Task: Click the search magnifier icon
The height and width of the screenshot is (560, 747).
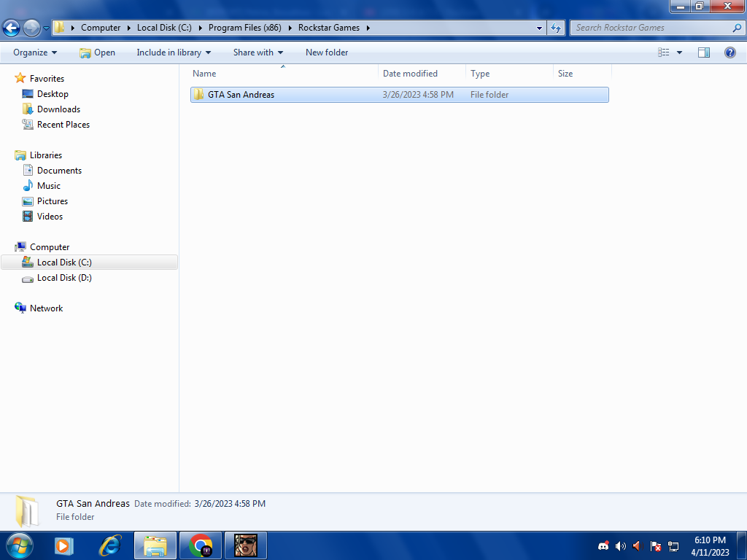Action: 737,28
